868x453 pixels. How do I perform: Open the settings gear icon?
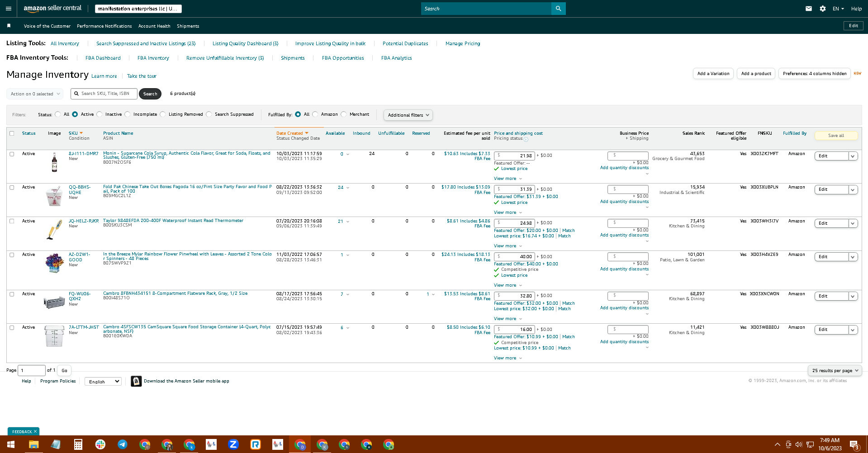coord(823,9)
